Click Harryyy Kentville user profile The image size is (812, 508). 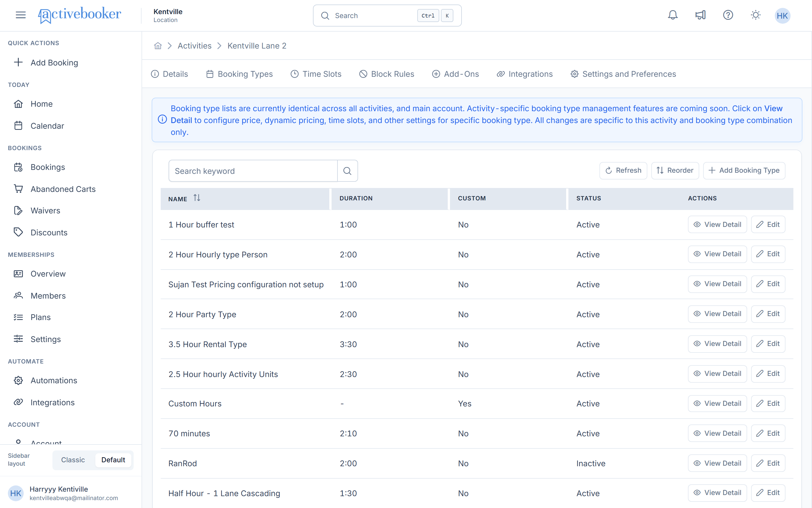[63, 493]
